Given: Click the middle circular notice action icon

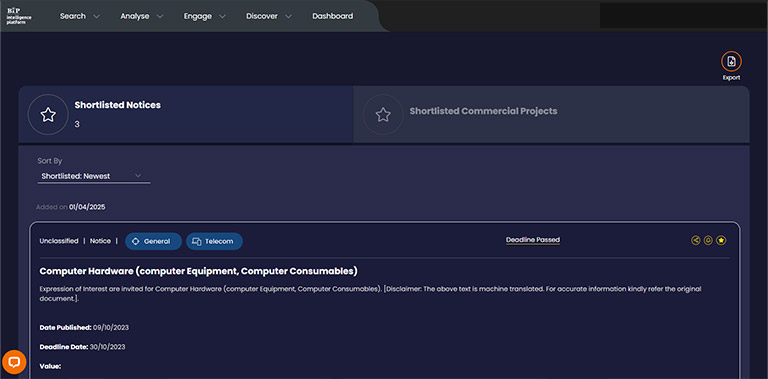Looking at the screenshot, I should coord(708,240).
